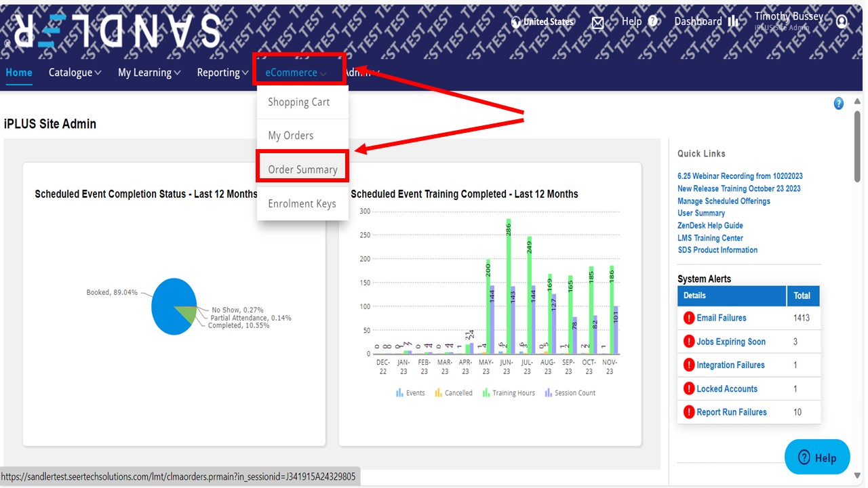Select Shopping Cart menu entry
Image resolution: width=868 pixels, height=488 pixels.
tap(298, 102)
